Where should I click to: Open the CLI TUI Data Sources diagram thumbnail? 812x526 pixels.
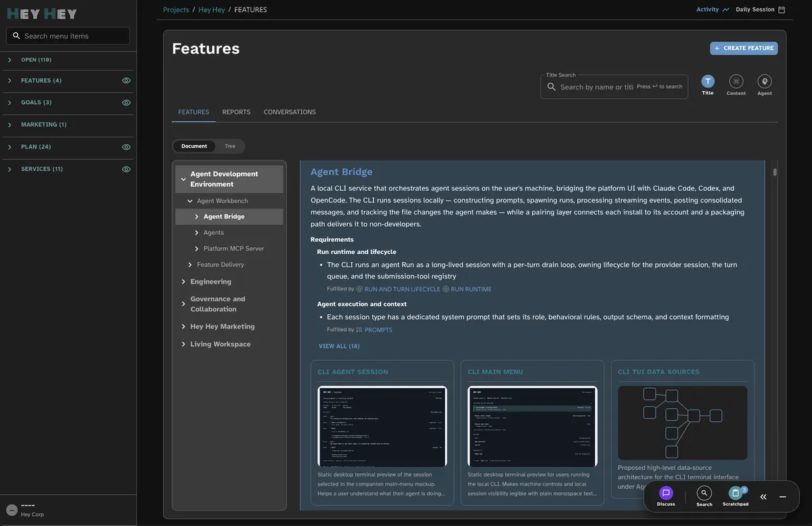683,423
